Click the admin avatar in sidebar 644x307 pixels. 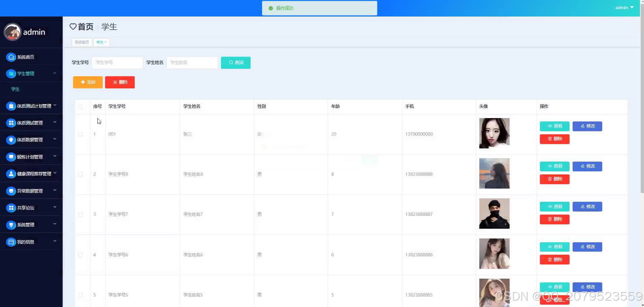[12, 32]
